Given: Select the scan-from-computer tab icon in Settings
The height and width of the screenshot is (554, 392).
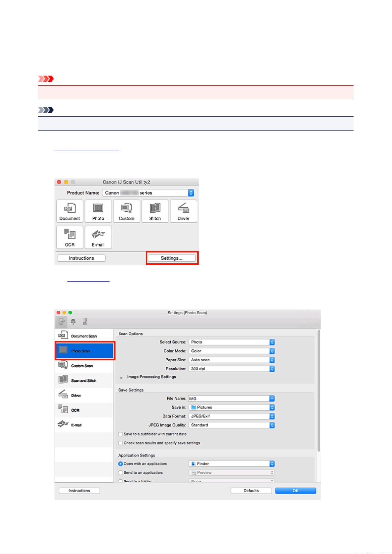Looking at the screenshot, I should pos(61,322).
